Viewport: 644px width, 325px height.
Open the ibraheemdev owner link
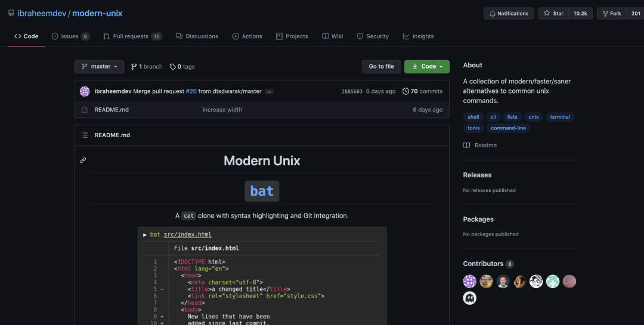(x=42, y=13)
